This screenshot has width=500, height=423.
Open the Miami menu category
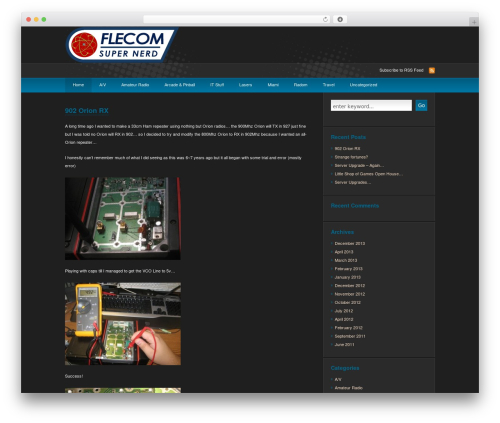point(273,85)
